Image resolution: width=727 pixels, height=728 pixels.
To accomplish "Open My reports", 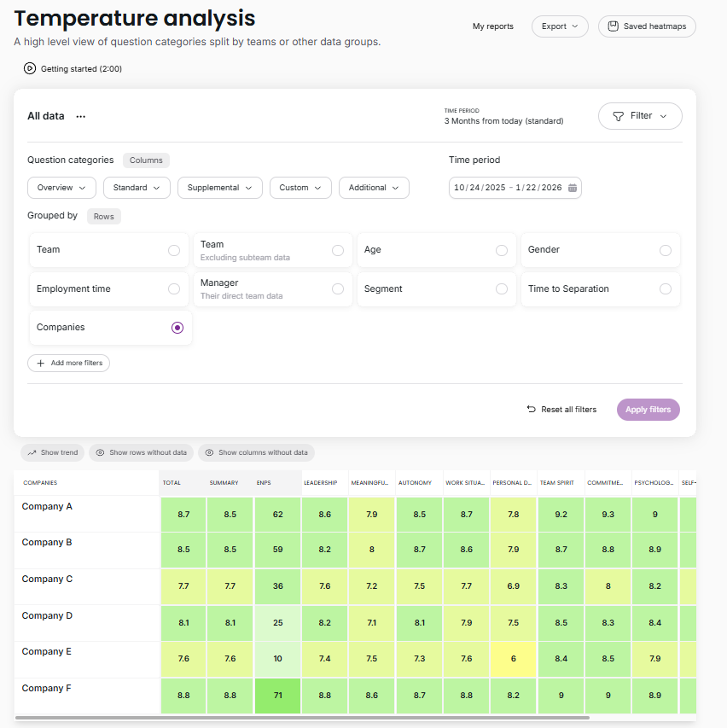I will pos(493,26).
